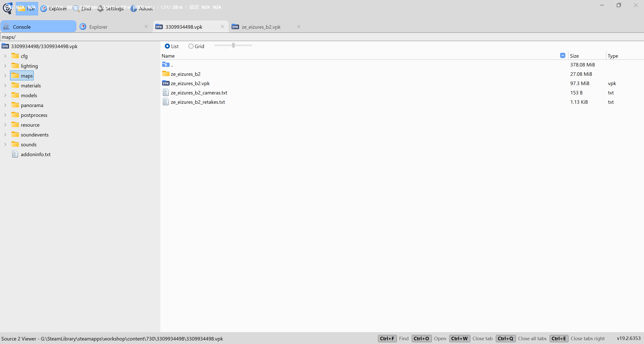Click the VPK icon on 3309934498.vpk tab
Viewport: 644px width, 344px height.
tap(159, 27)
